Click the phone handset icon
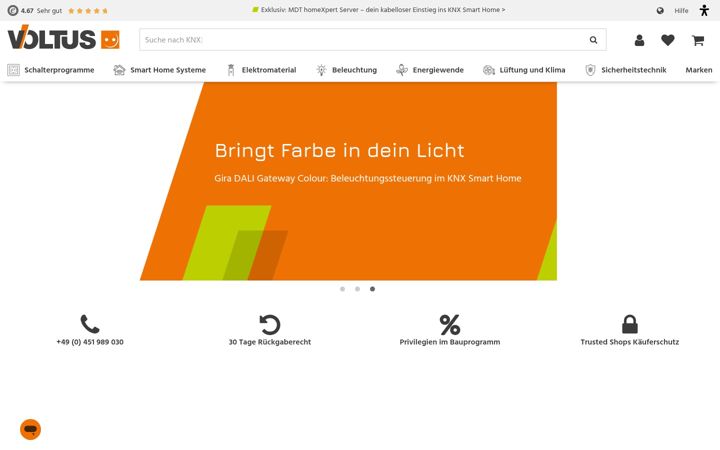The width and height of the screenshot is (720, 450). click(x=90, y=324)
